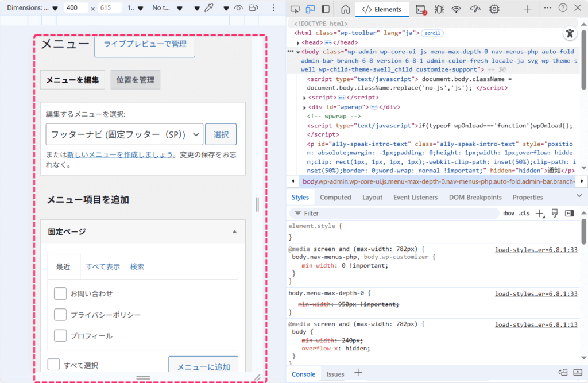Activate the inspect element picker icon

click(x=295, y=9)
